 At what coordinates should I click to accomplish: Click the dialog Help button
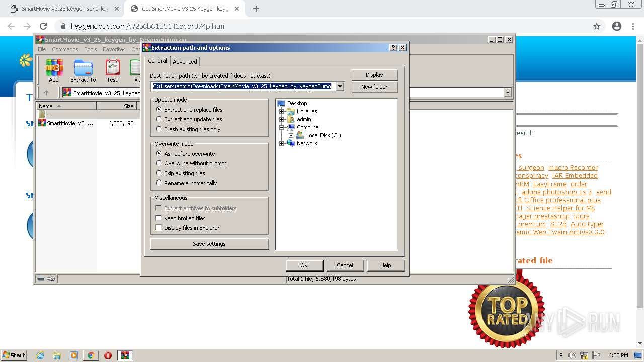385,265
